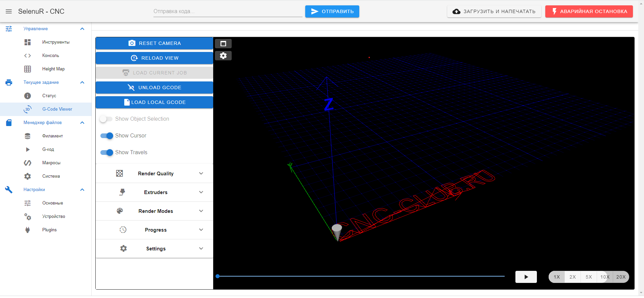Open the Филамент file list
The width and height of the screenshot is (644, 298).
tap(46, 136)
